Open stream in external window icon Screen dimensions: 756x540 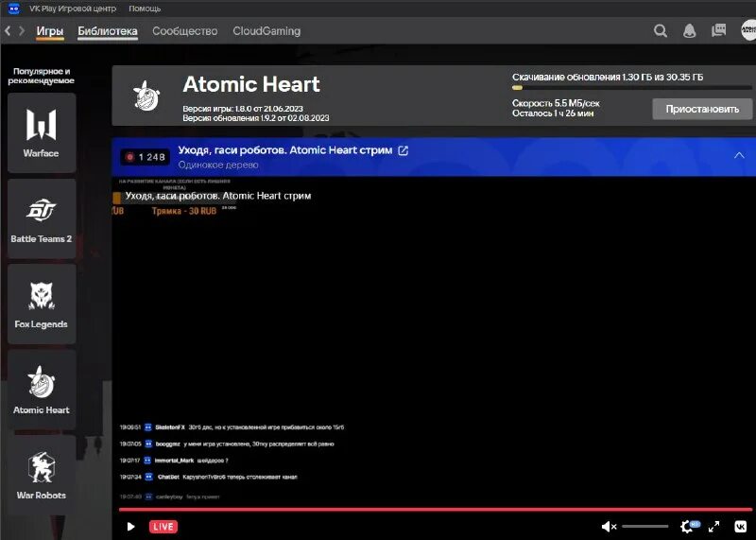[x=404, y=150]
